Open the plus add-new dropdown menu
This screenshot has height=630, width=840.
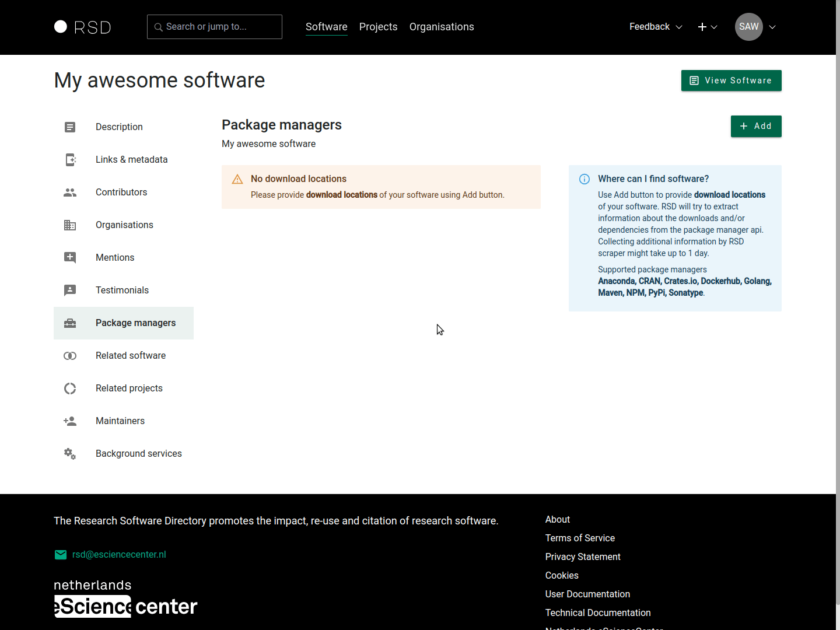(x=707, y=27)
